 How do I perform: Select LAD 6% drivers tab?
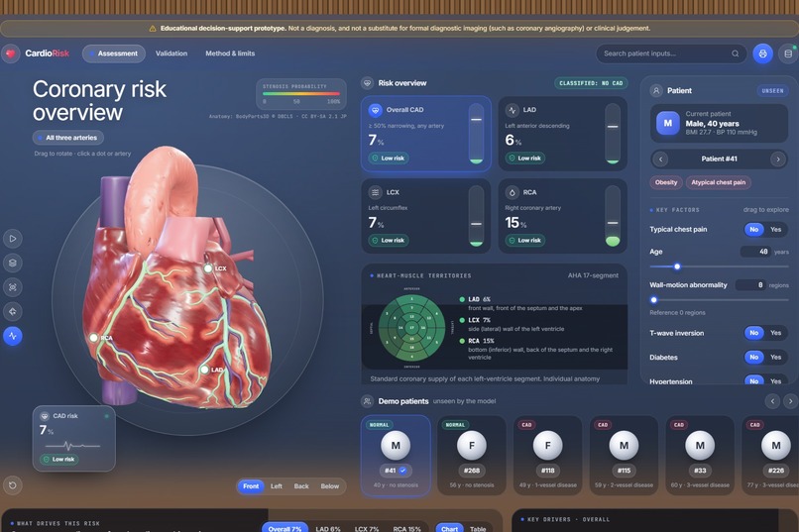click(328, 528)
